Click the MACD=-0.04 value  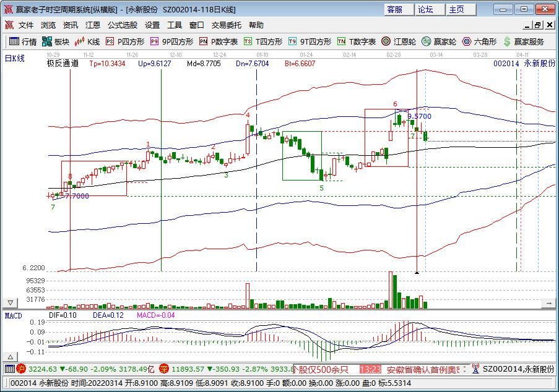(156, 315)
